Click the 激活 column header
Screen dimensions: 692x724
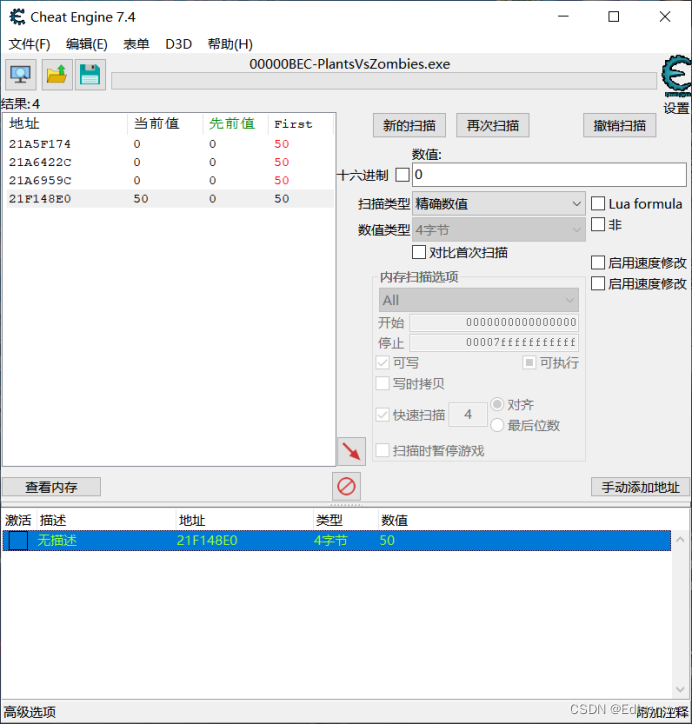(18, 520)
